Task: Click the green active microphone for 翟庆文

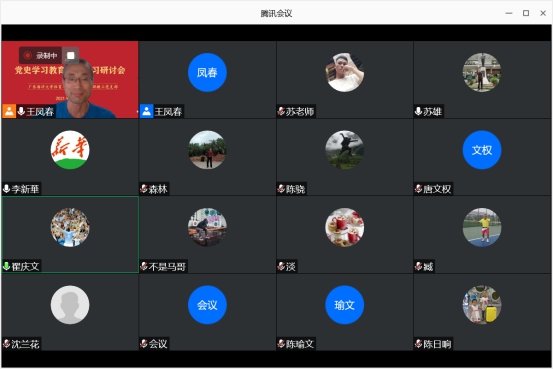Action: [x=6, y=266]
